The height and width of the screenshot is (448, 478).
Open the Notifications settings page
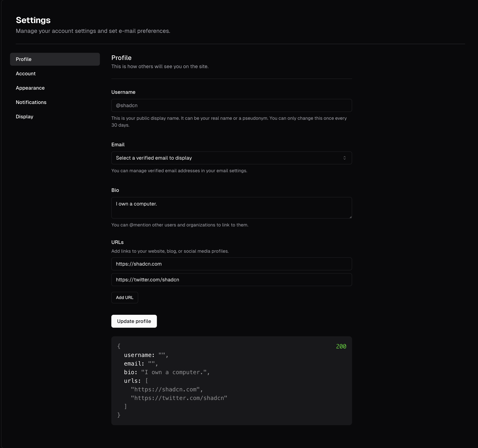pyautogui.click(x=31, y=102)
